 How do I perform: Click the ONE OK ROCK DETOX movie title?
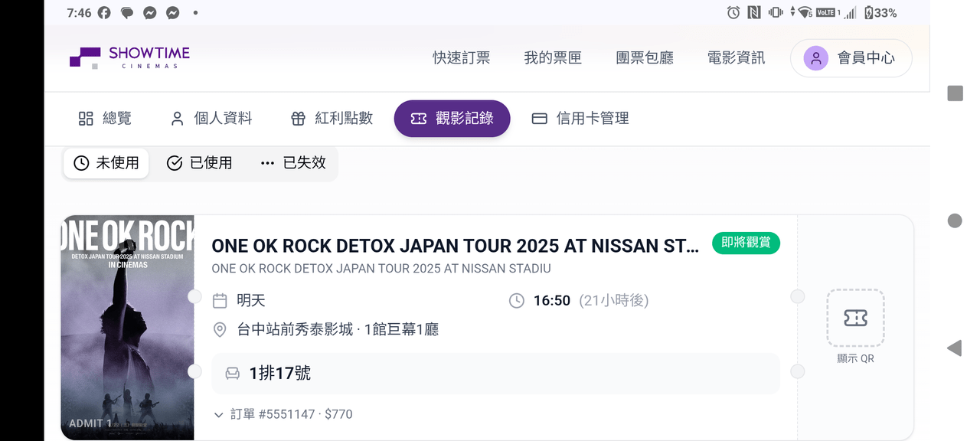[x=456, y=246]
